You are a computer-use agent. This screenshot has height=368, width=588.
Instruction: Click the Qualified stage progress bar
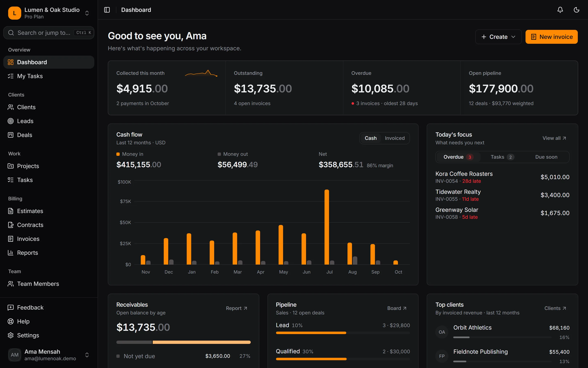click(343, 359)
